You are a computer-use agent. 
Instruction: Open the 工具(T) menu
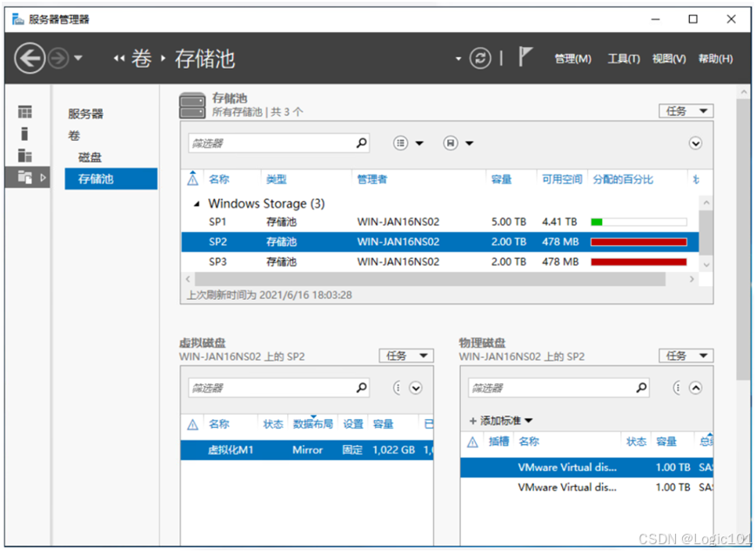point(623,59)
